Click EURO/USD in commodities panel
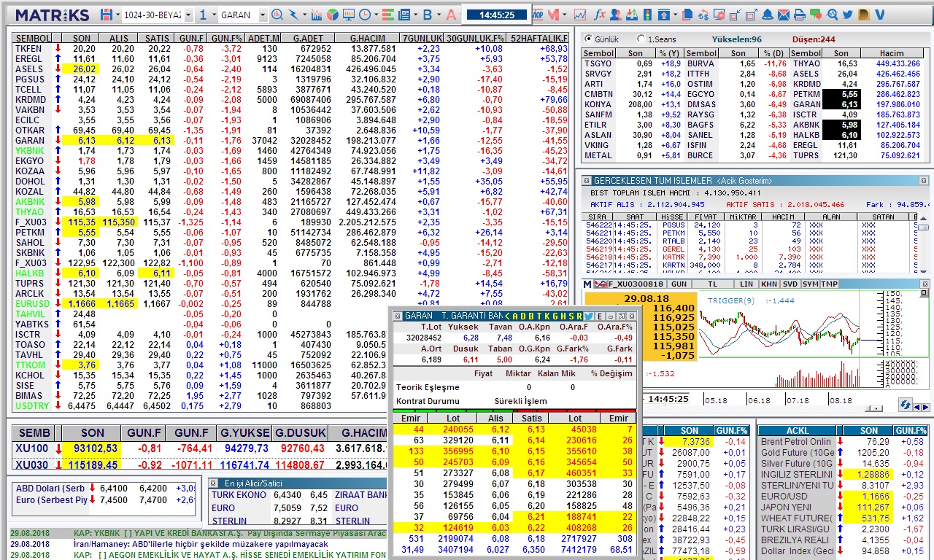The image size is (934, 560). point(783,496)
